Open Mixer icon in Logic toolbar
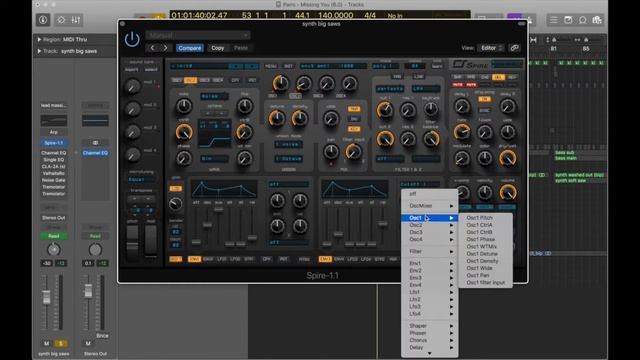This screenshot has width=640, height=360. click(76, 20)
